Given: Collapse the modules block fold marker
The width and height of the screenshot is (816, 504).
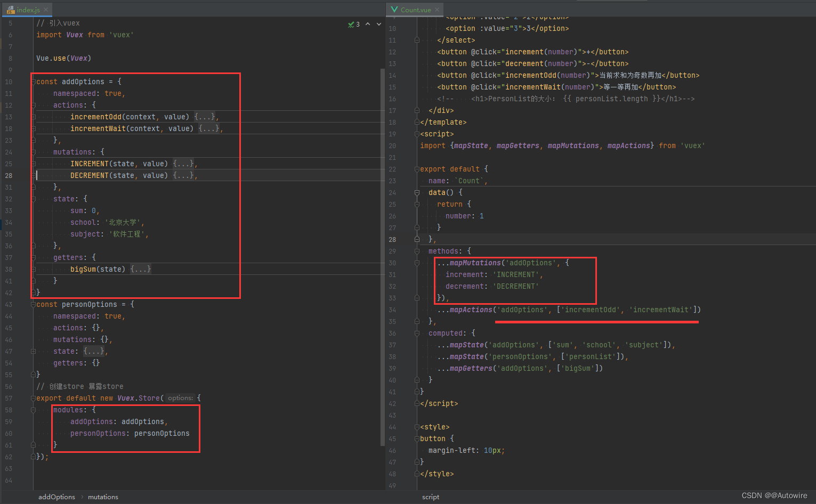Looking at the screenshot, I should [x=33, y=410].
